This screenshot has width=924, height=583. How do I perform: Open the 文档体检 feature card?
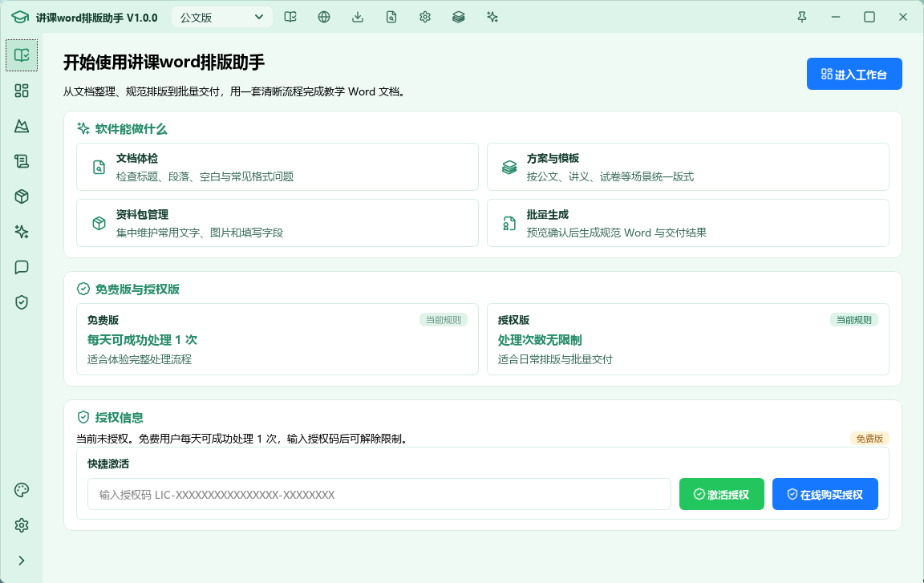coord(278,167)
